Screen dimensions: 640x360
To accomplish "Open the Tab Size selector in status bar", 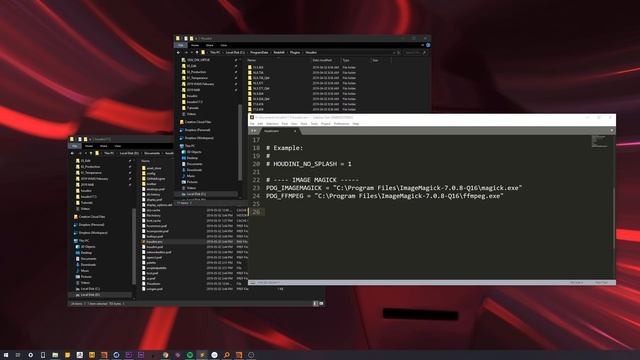I will coord(576,282).
